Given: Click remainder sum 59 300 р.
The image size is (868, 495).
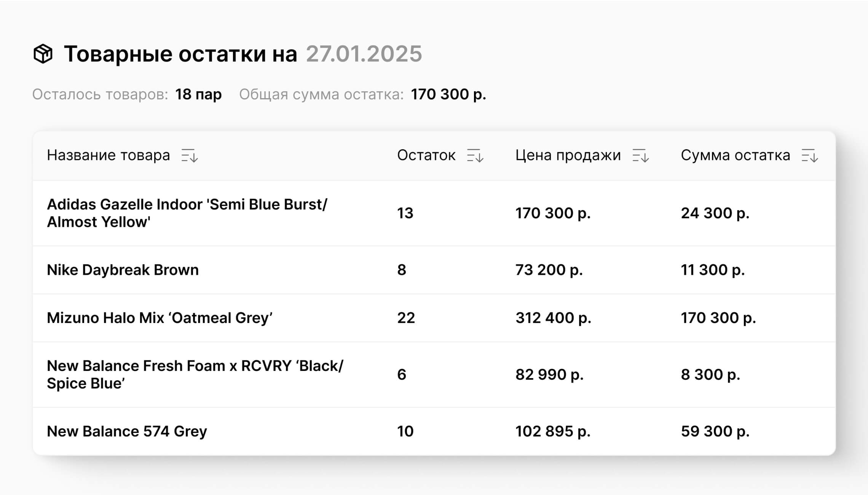Looking at the screenshot, I should coord(715,431).
